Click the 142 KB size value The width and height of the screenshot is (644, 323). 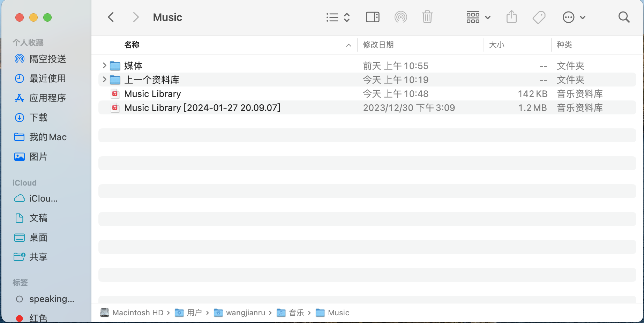tap(533, 93)
